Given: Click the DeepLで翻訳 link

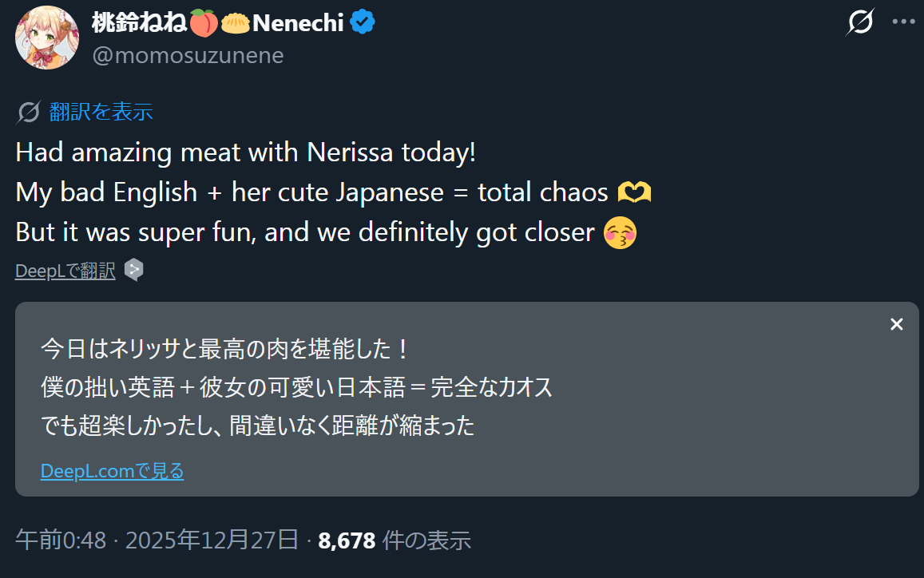Looking at the screenshot, I should [65, 271].
